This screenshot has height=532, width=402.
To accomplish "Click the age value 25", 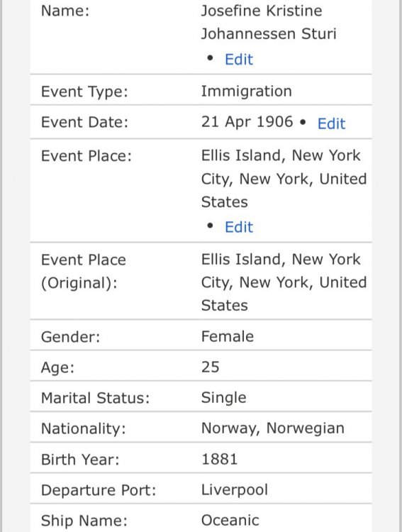I will tap(211, 367).
